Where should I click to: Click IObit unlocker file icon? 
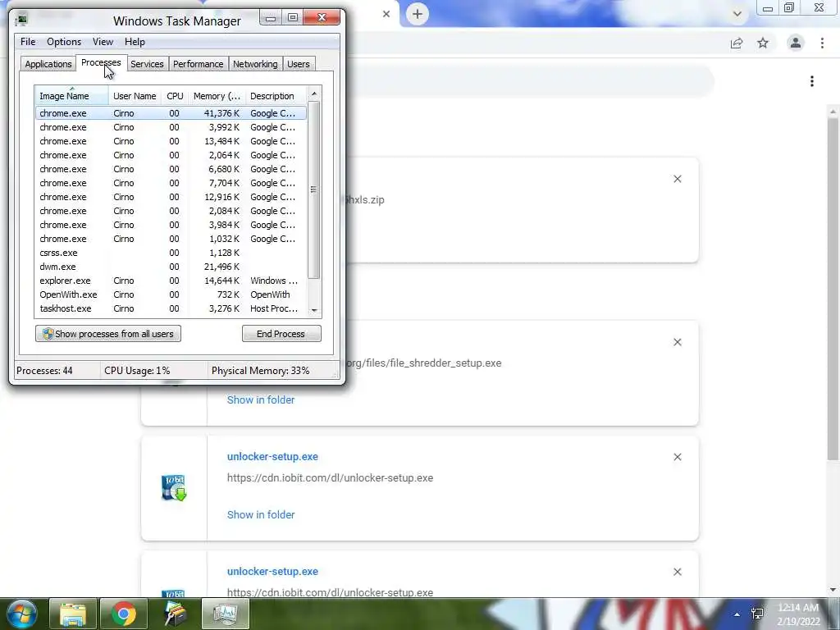click(x=174, y=488)
